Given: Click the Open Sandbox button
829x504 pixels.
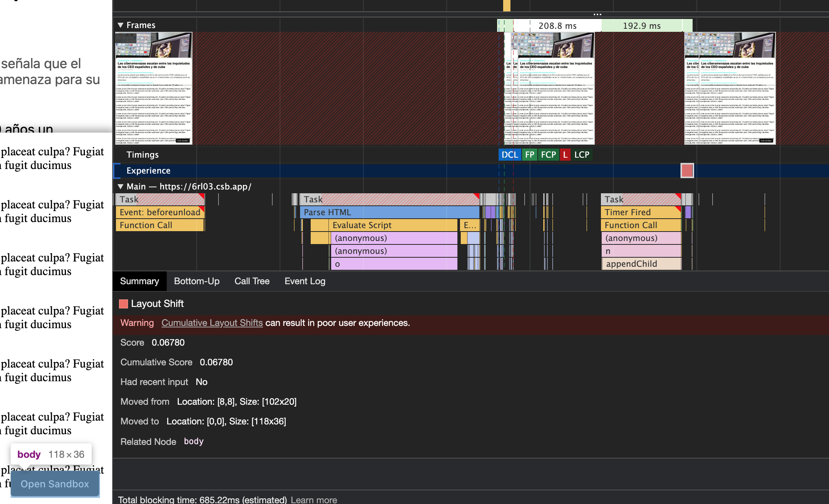Looking at the screenshot, I should coord(55,484).
